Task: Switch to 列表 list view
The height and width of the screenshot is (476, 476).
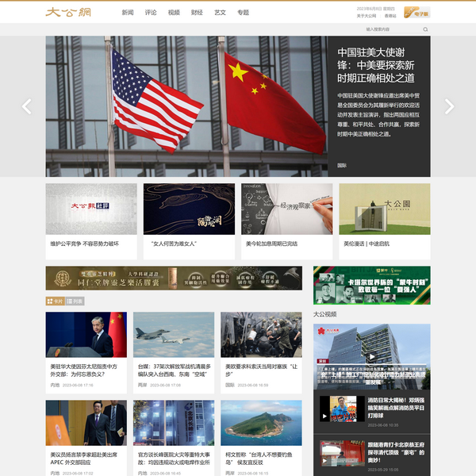Action: click(75, 301)
